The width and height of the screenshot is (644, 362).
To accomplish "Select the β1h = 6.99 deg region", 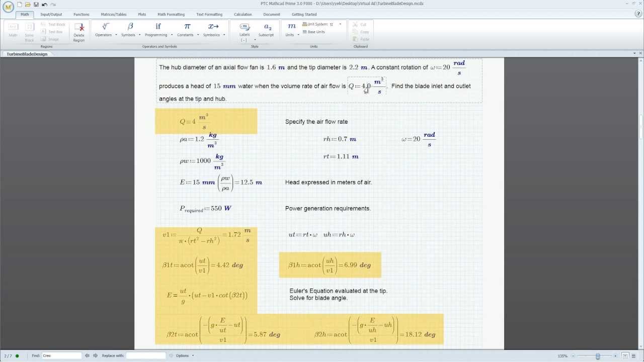I will 330,265.
